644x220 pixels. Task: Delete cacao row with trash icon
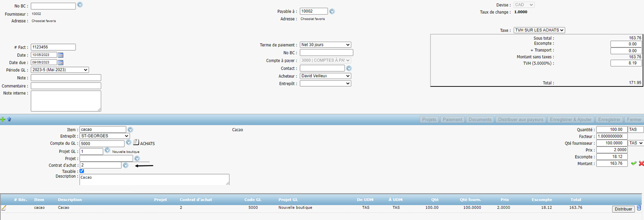[639, 208]
